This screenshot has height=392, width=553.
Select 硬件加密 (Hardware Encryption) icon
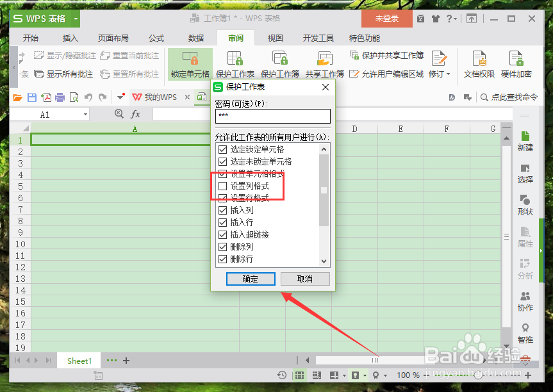(x=515, y=64)
